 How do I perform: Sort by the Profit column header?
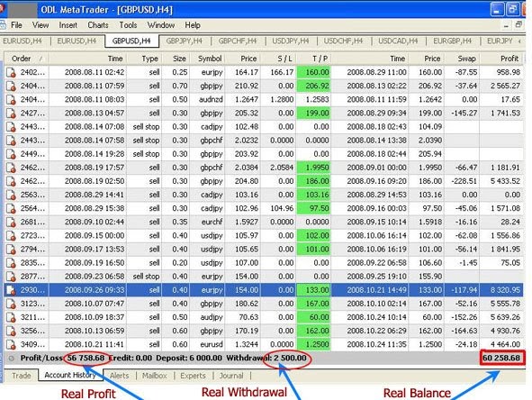(501, 59)
